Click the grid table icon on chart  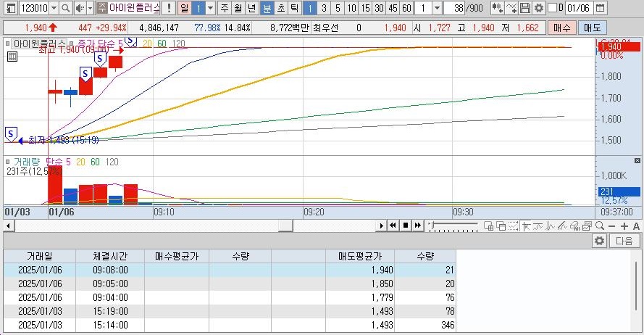12,57
